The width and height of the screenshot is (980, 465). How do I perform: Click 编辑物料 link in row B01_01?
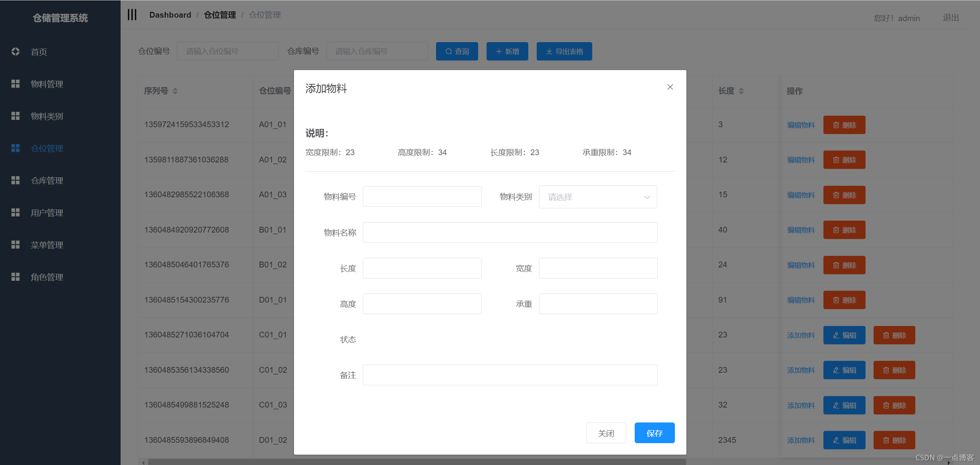(x=801, y=230)
